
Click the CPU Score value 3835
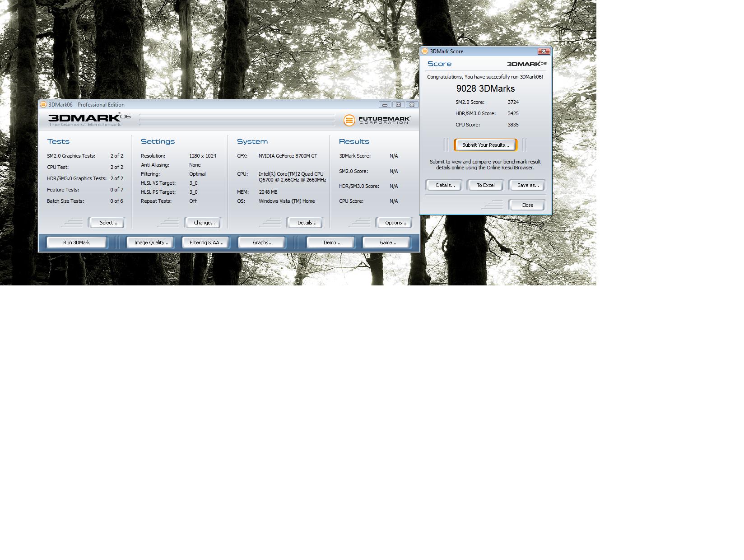[x=513, y=125]
